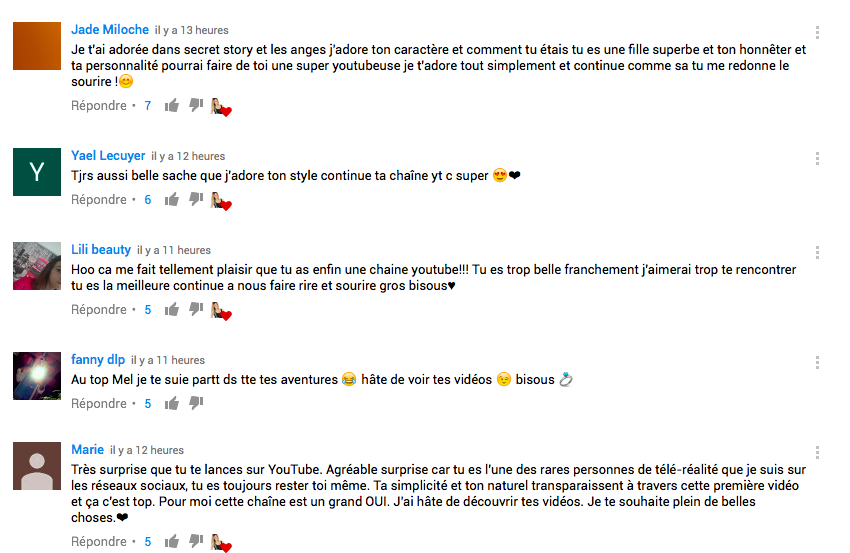The height and width of the screenshot is (553, 850).
Task: Click Répondre under Marie's comment
Action: [x=99, y=542]
